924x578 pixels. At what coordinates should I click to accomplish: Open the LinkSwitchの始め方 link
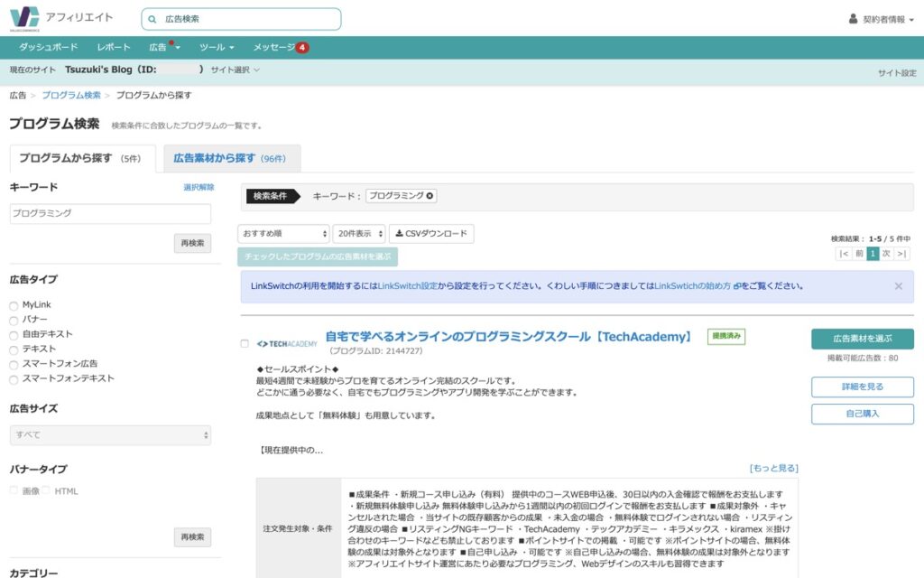(698, 286)
